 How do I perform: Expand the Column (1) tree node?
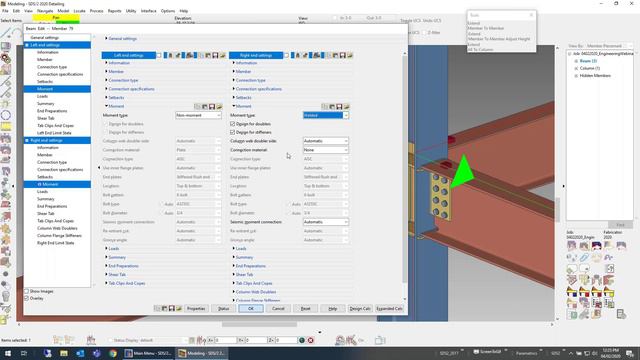[576, 68]
